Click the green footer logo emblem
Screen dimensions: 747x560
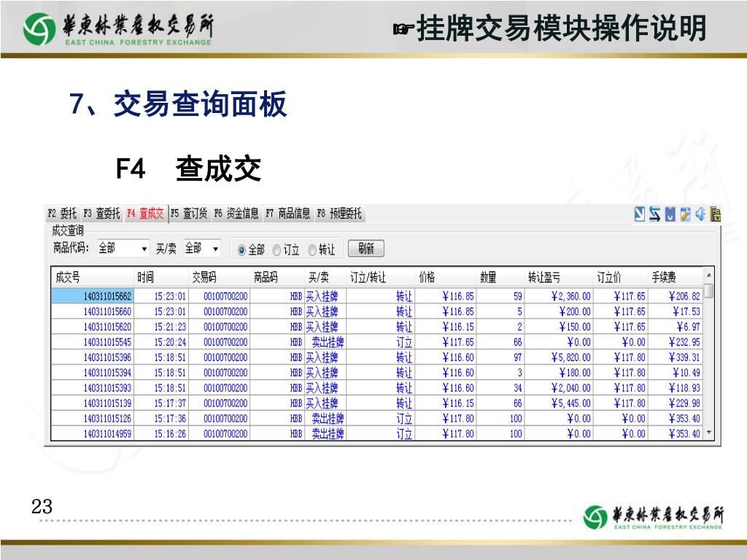[x=595, y=516]
